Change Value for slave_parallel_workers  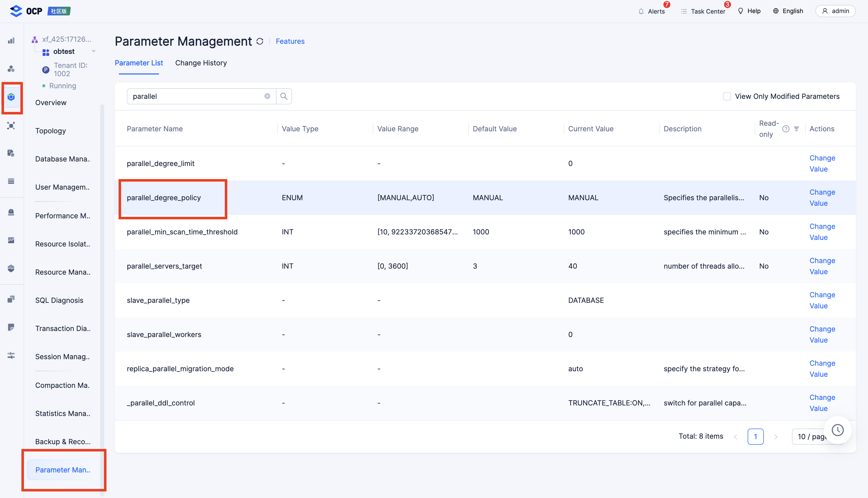(x=822, y=335)
